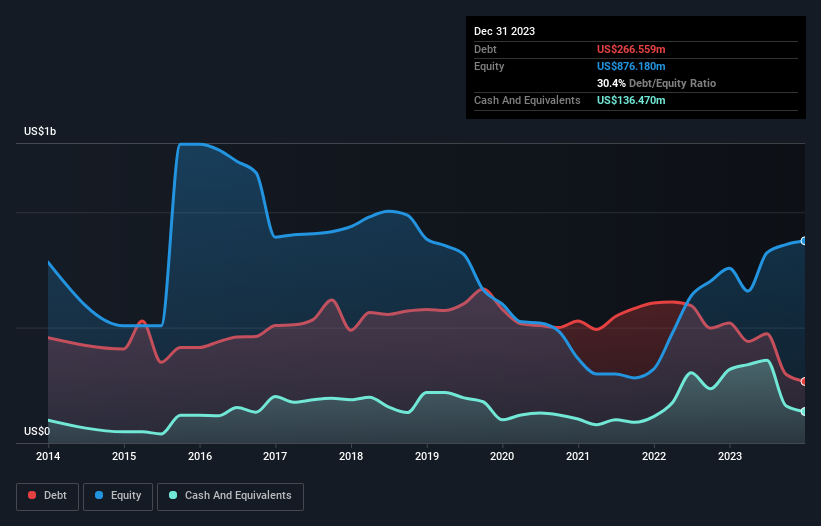Click the 2017 x-axis label
Screen dimensions: 821x526
275,456
